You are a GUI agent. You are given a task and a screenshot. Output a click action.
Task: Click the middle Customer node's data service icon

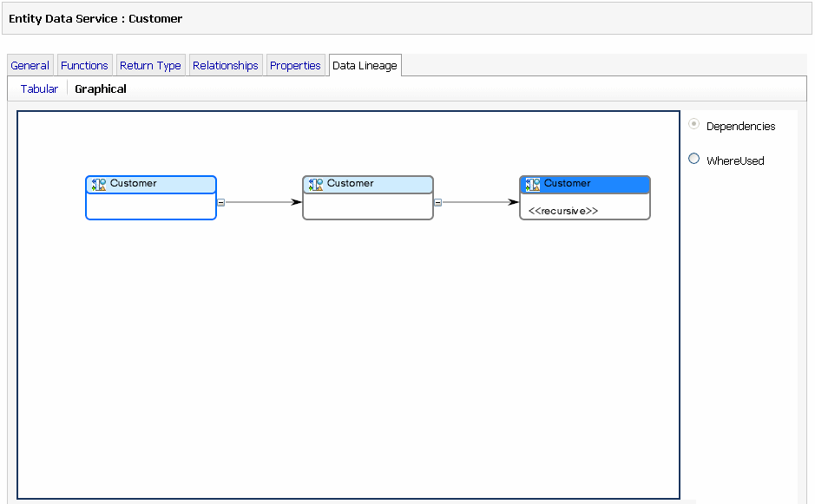tap(316, 185)
